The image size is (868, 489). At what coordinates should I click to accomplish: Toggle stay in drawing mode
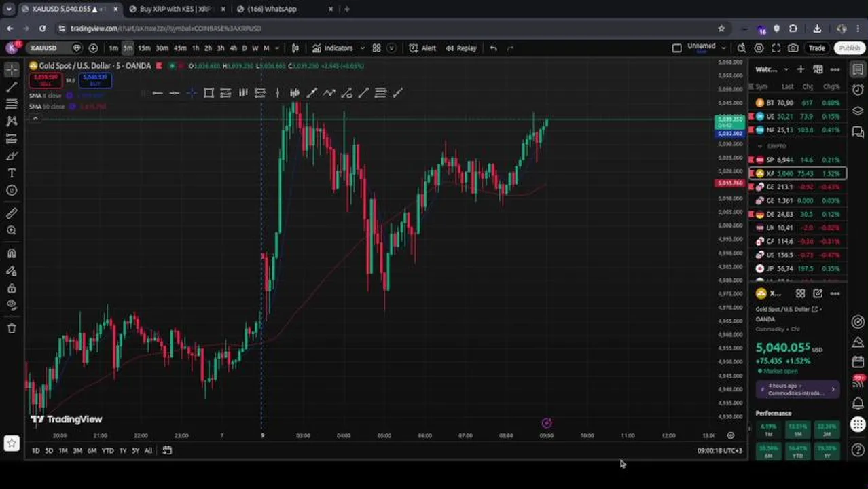click(x=12, y=270)
